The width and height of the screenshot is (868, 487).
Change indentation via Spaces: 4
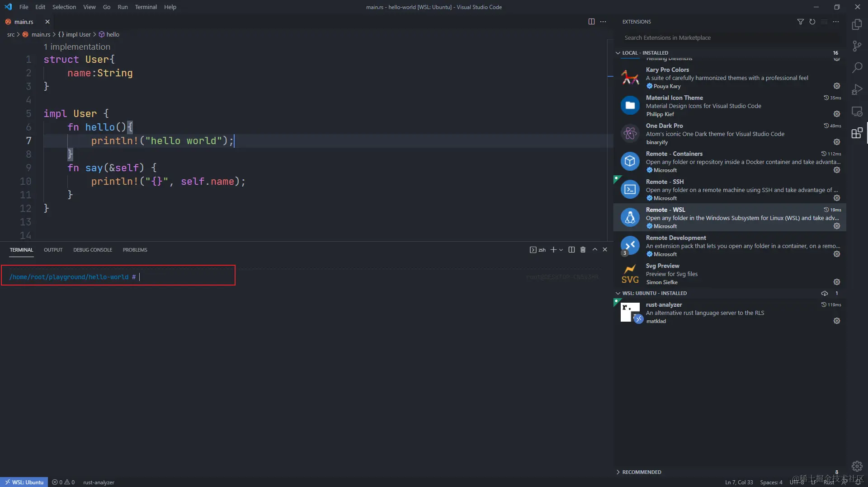(x=771, y=482)
